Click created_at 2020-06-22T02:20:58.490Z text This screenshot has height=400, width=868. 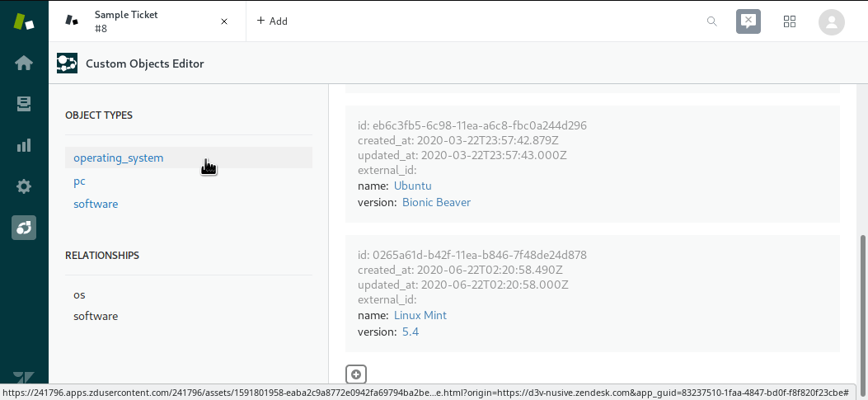pyautogui.click(x=461, y=270)
